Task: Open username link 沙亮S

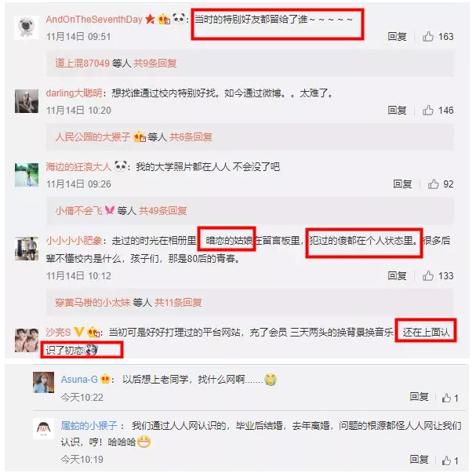Action: coord(58,332)
